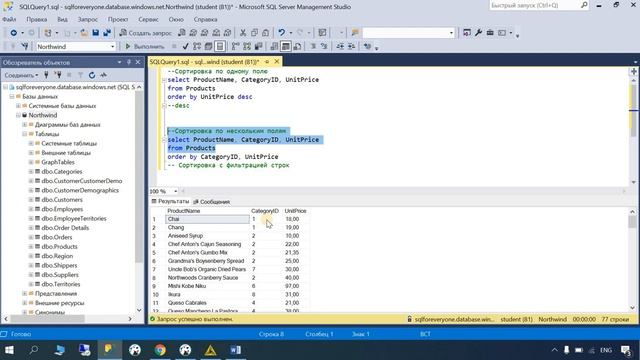Open the Сервис menu
Viewport: 640px width, 360px height.
tap(148, 19)
